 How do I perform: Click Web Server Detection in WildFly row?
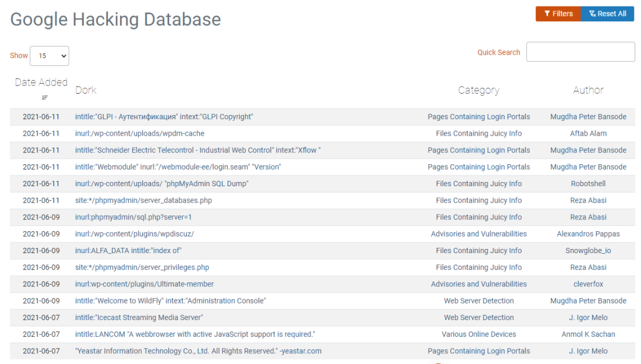click(479, 301)
